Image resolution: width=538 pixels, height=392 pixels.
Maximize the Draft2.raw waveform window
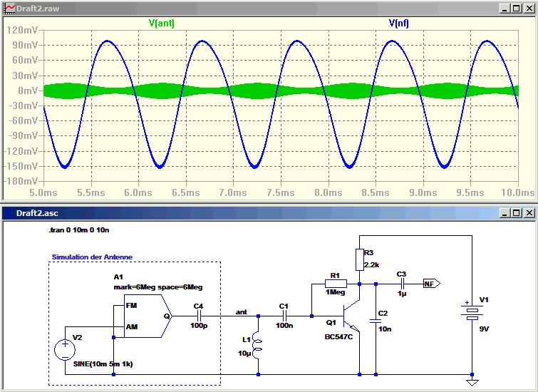[x=517, y=9]
